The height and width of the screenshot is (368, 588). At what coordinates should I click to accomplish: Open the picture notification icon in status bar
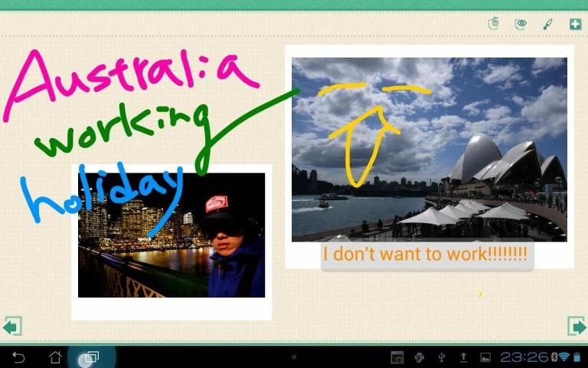[x=485, y=357]
